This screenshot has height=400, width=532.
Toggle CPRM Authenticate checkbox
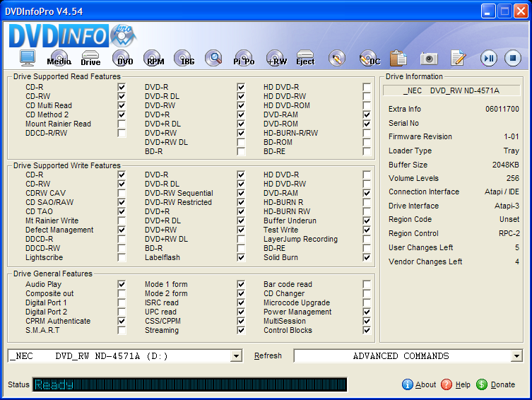pos(122,321)
